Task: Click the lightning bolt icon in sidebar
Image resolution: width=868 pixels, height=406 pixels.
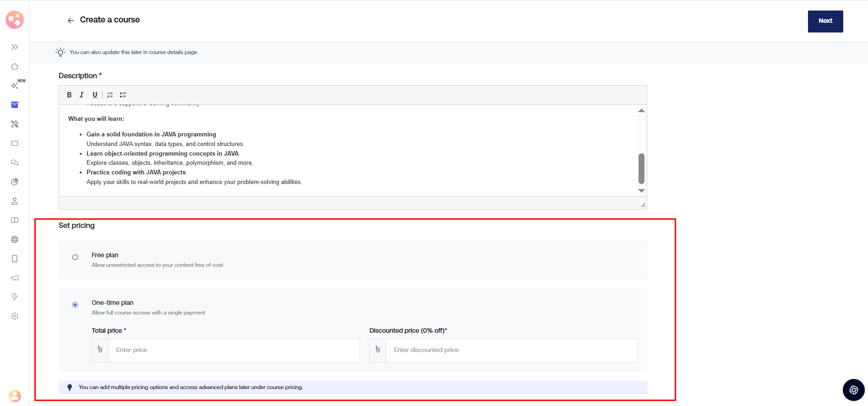Action: click(x=15, y=297)
